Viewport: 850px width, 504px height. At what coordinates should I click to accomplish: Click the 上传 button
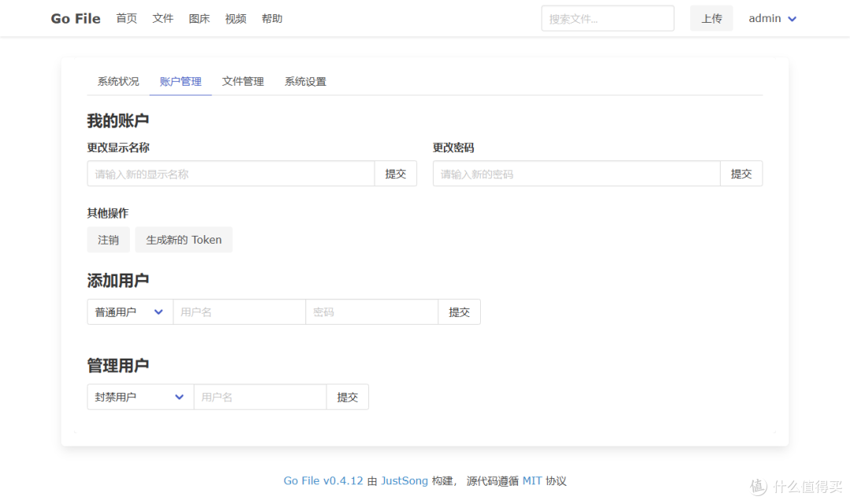[711, 17]
